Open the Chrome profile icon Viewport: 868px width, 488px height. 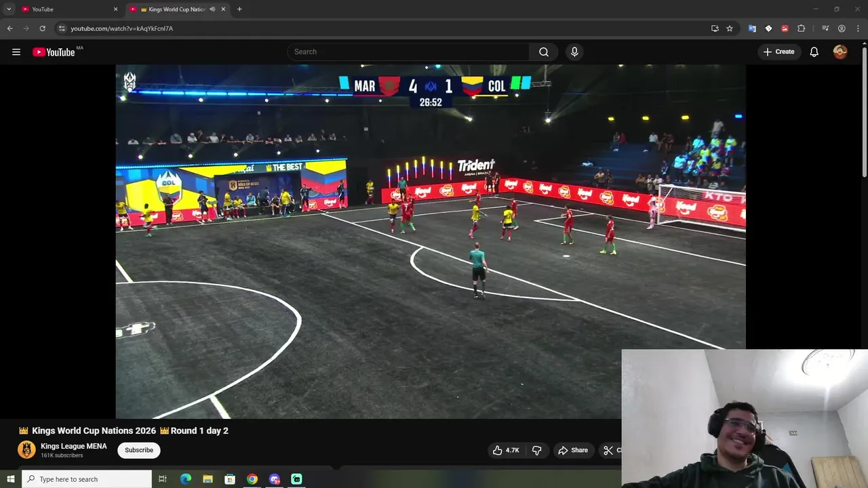(x=842, y=28)
